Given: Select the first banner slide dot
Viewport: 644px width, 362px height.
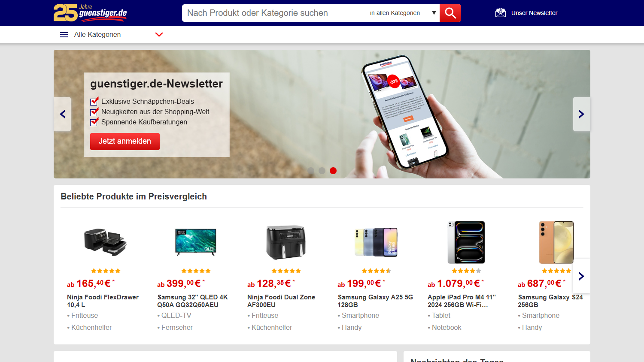Looking at the screenshot, I should [311, 171].
